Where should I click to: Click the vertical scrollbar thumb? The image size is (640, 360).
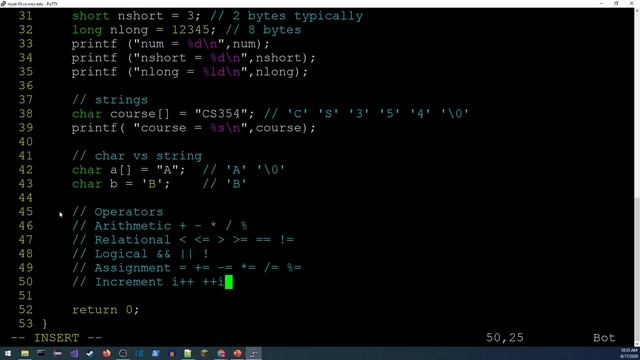click(637, 269)
